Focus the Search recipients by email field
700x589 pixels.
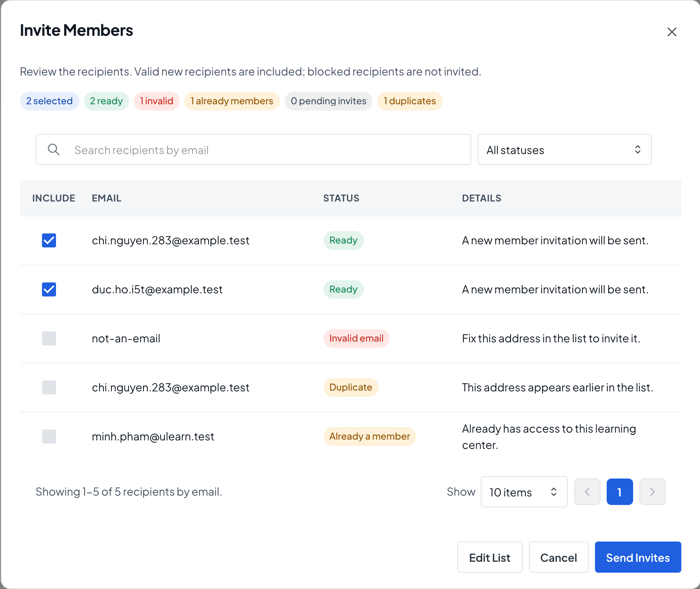click(254, 149)
